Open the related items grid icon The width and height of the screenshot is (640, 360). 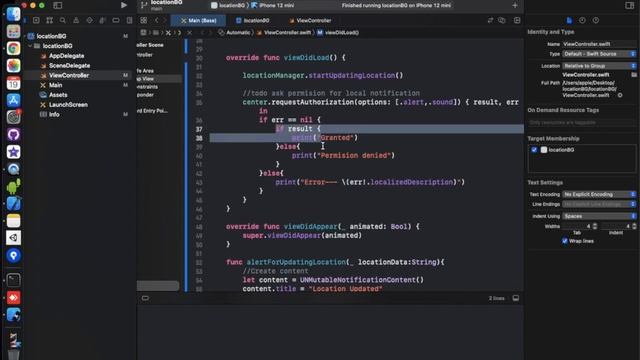pos(144,20)
